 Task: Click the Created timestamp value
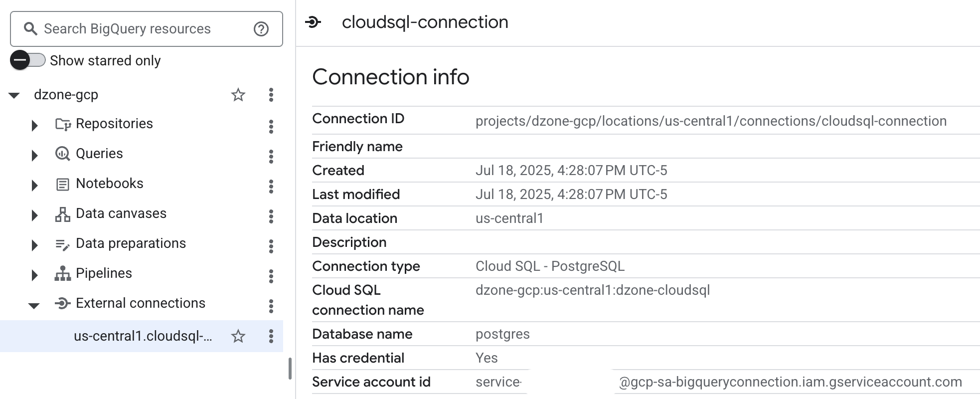[571, 171]
